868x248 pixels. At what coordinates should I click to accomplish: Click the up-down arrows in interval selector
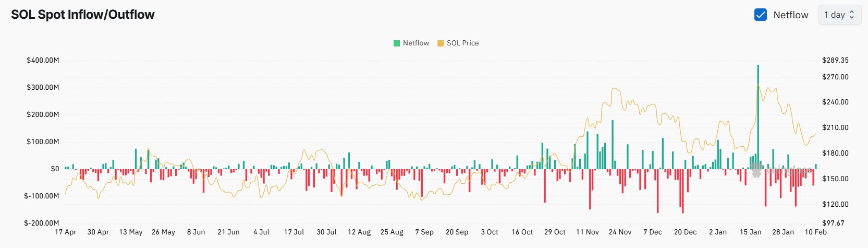pos(852,15)
